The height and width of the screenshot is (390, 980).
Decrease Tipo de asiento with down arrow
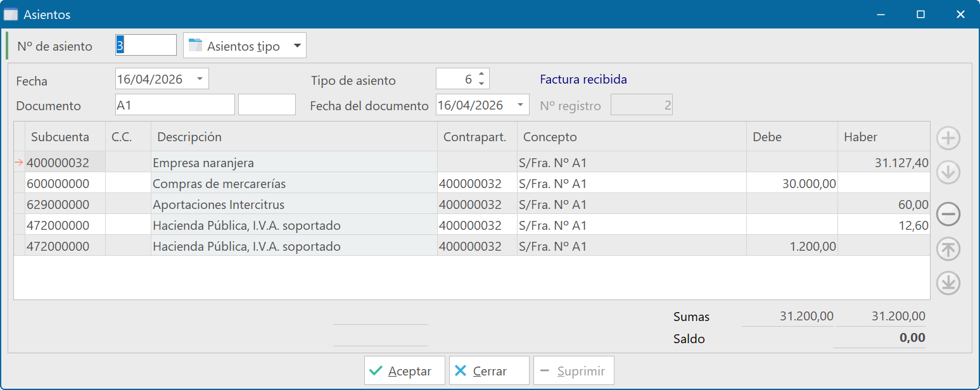tap(481, 84)
